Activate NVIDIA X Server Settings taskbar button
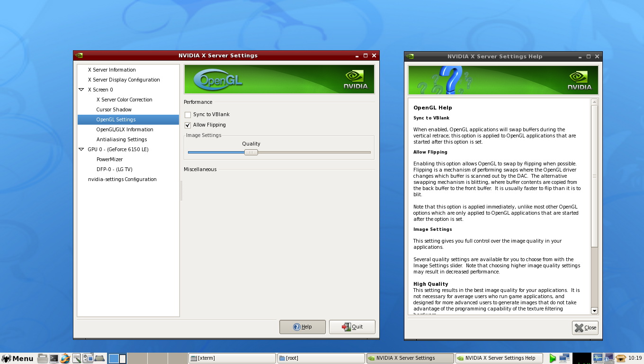 click(410, 358)
